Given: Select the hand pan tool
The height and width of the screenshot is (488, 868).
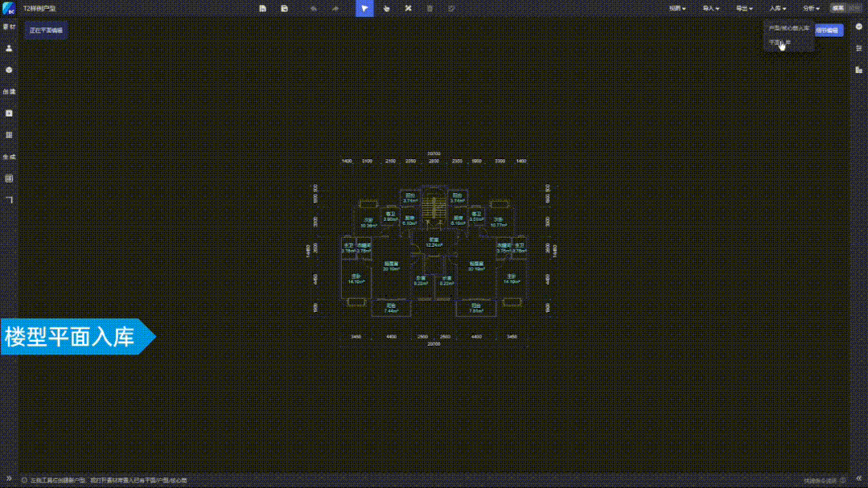Looking at the screenshot, I should pyautogui.click(x=386, y=8).
